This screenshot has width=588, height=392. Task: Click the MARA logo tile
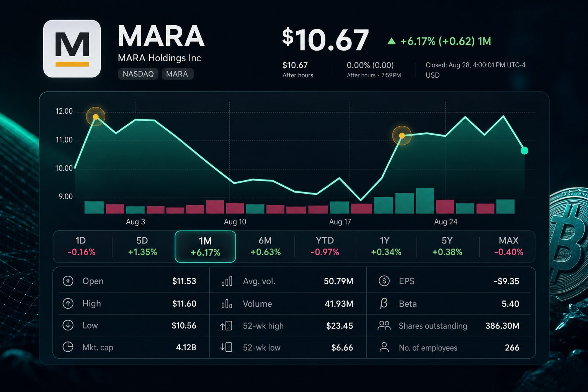click(72, 49)
